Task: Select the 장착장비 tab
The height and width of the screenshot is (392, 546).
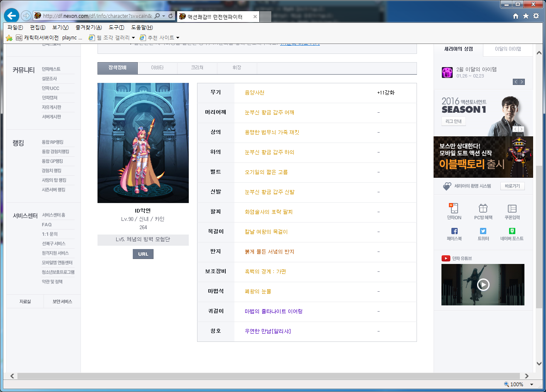Action: [117, 68]
